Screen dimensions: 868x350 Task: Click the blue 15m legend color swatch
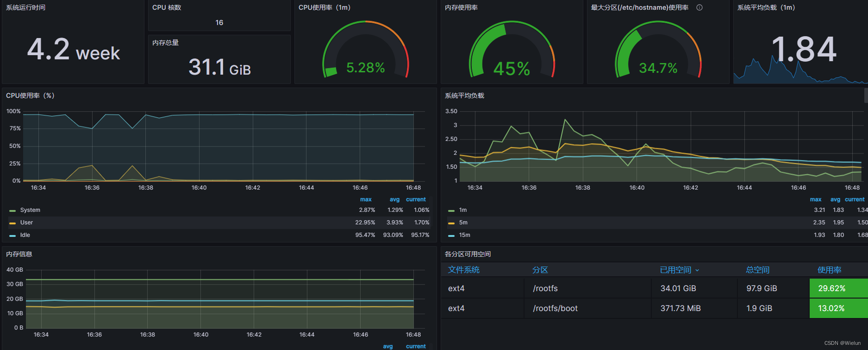(x=451, y=235)
